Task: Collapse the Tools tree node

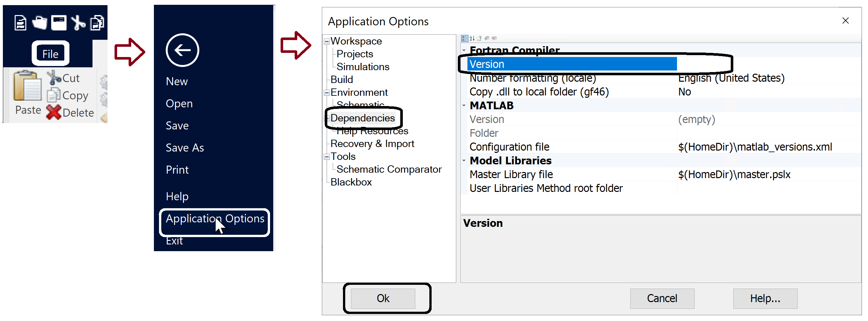Action: (x=327, y=157)
